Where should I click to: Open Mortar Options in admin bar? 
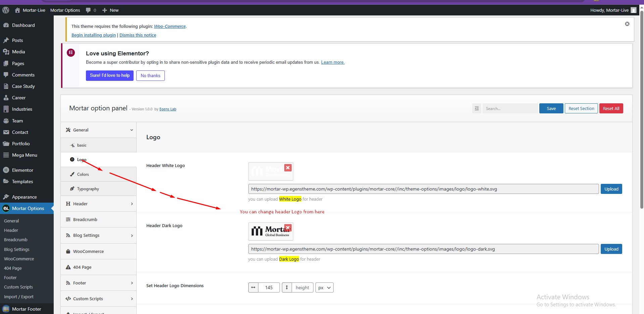tap(65, 10)
